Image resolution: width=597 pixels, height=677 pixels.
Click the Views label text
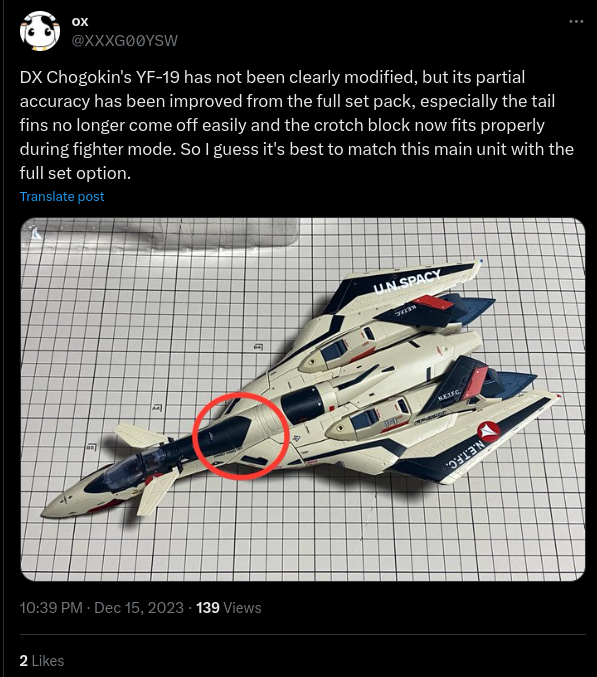242,607
